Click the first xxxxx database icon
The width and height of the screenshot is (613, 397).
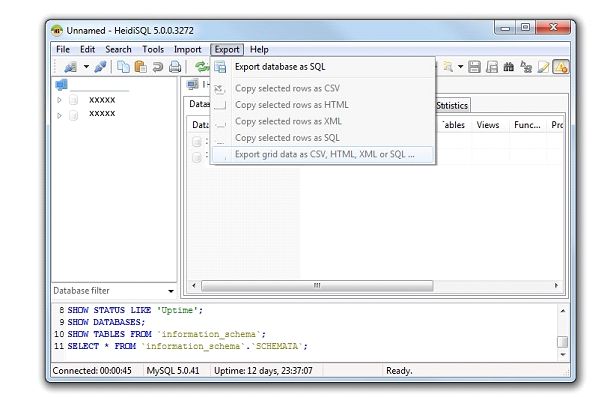coord(73,100)
